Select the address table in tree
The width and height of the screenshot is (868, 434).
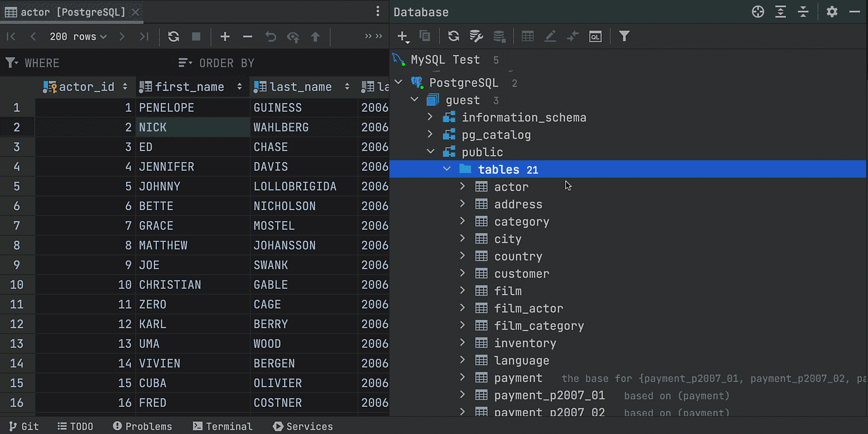pyautogui.click(x=518, y=204)
